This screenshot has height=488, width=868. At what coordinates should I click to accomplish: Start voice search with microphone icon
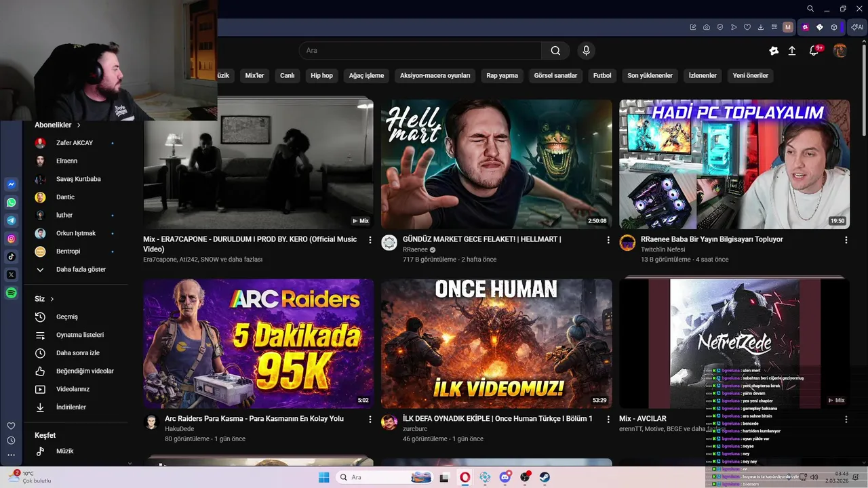[x=587, y=51]
